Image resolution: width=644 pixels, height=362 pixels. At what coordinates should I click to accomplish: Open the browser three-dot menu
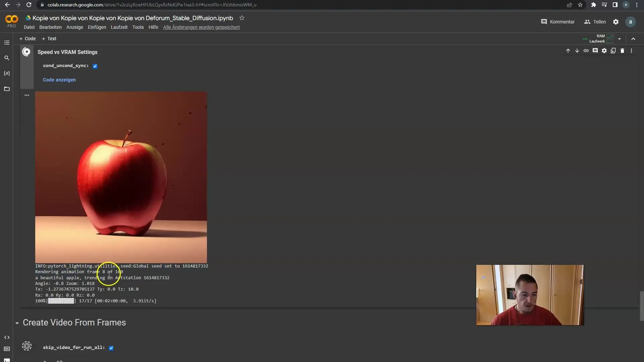click(x=637, y=5)
